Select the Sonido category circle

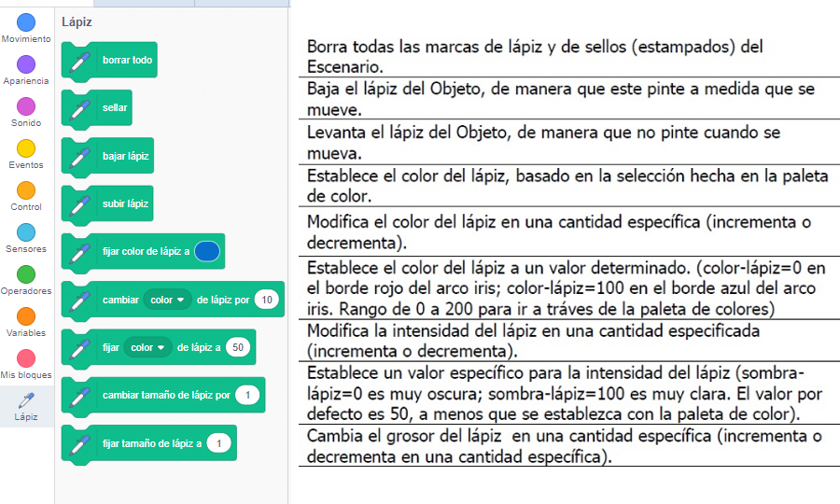tap(26, 106)
